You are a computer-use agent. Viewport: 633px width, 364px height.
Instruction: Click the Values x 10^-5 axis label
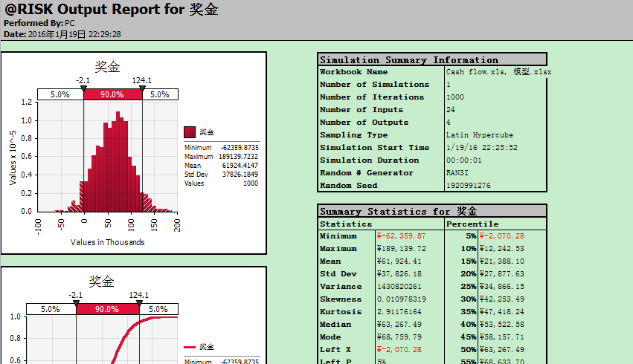coord(13,157)
